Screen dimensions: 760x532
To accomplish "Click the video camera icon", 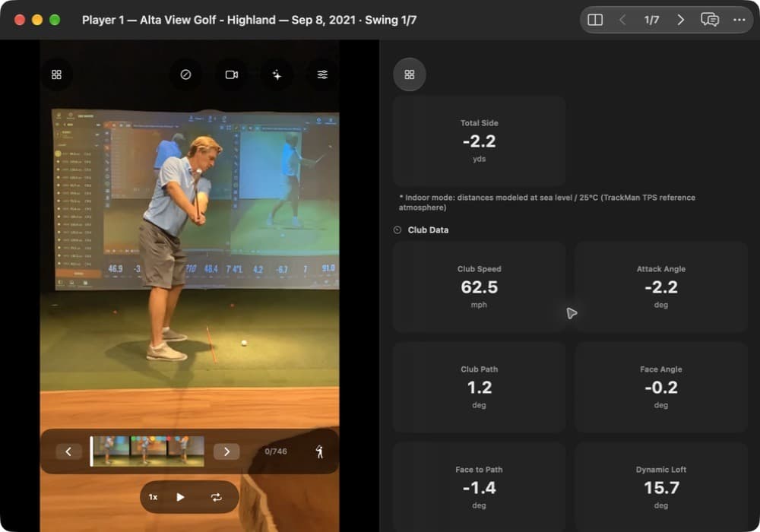I will tap(232, 74).
